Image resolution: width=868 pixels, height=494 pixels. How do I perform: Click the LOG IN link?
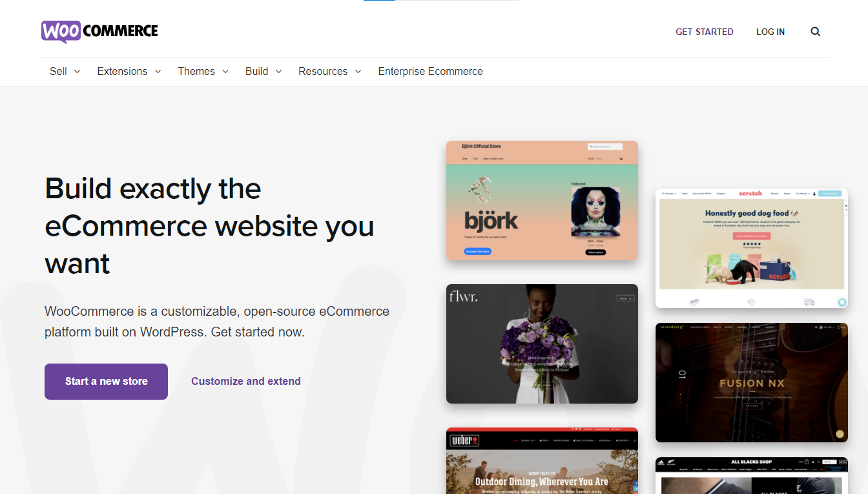770,32
